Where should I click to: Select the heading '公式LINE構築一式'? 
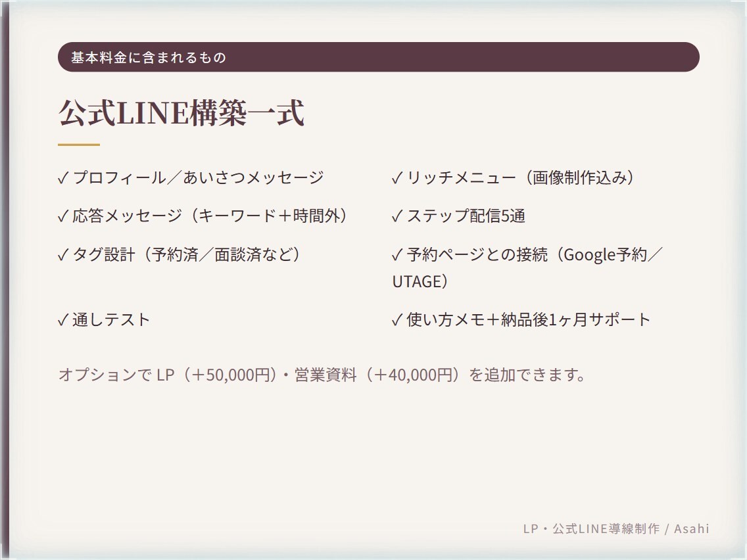coord(181,113)
